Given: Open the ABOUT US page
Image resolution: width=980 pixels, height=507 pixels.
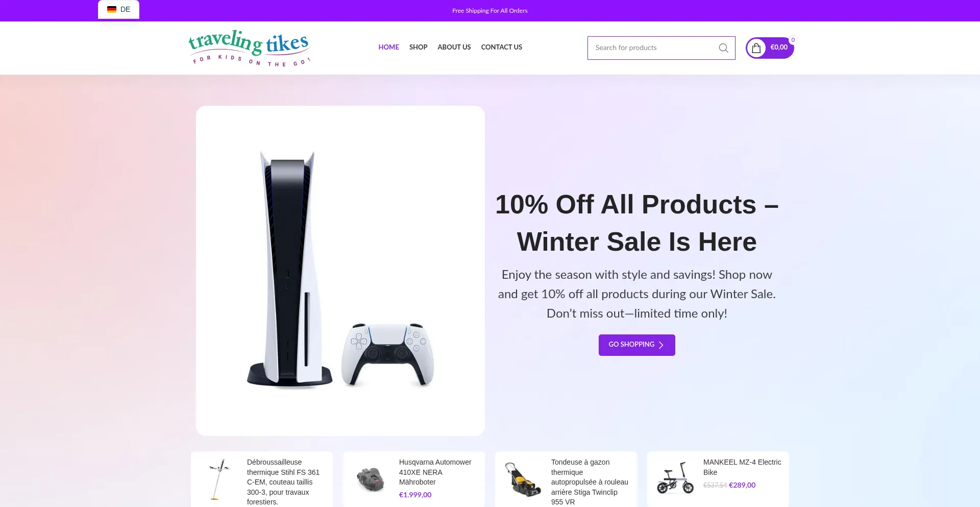Looking at the screenshot, I should (454, 47).
